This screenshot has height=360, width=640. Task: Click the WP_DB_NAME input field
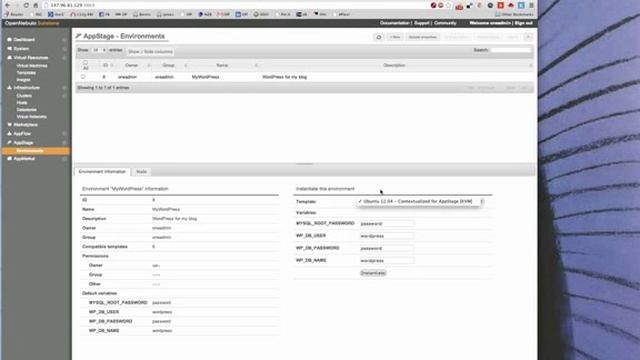tap(387, 260)
